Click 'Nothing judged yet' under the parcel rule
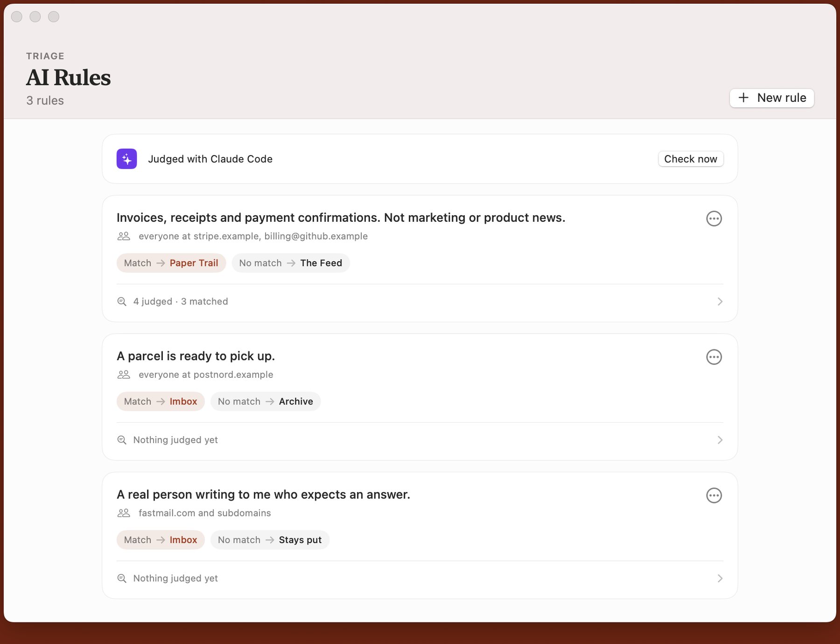Screen dimensions: 840x644 tap(175, 440)
